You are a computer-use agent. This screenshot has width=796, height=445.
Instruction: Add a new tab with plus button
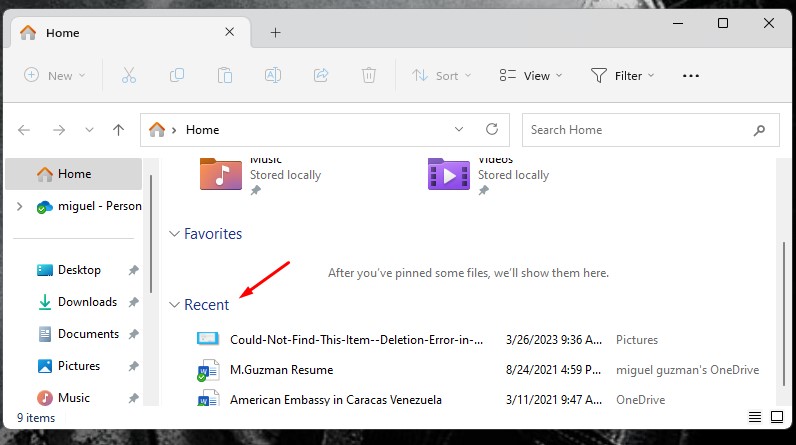click(x=275, y=32)
